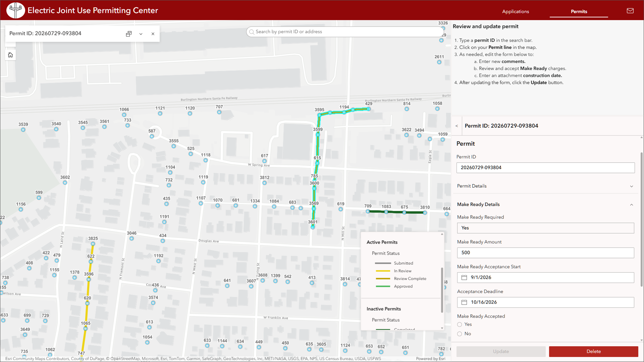Select pole marker 3825 on map
Viewport: 644px width, 362px height.
(93, 244)
